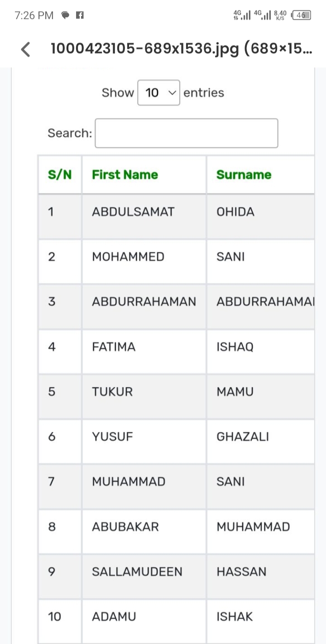Tap the GHAZALI surname cell
The height and width of the screenshot is (644, 326).
243,437
